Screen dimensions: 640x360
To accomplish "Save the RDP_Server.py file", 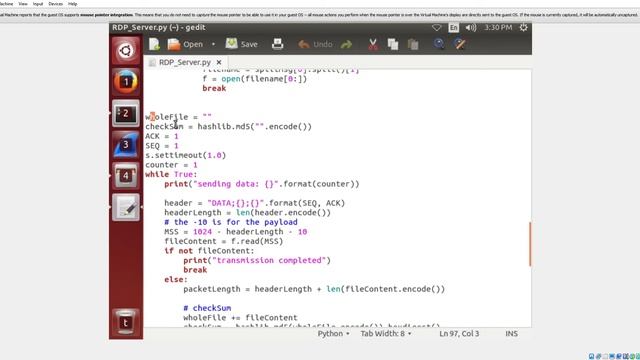I will [242, 44].
